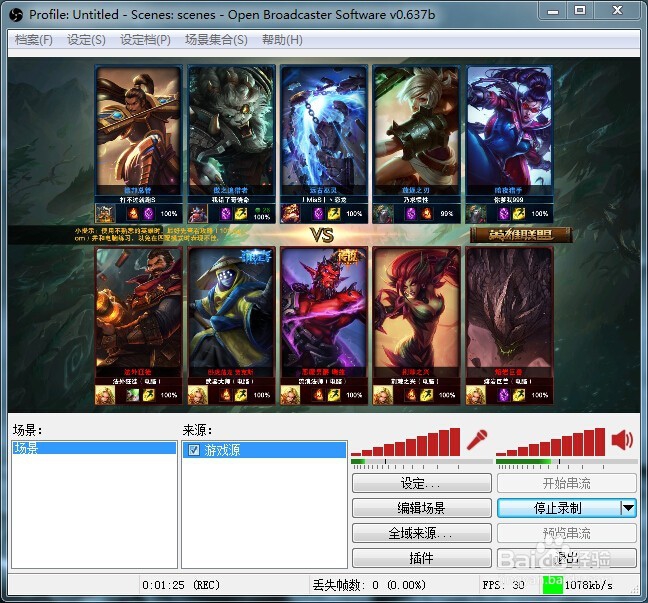
Task: Maximize the OBS window
Action: click(580, 11)
